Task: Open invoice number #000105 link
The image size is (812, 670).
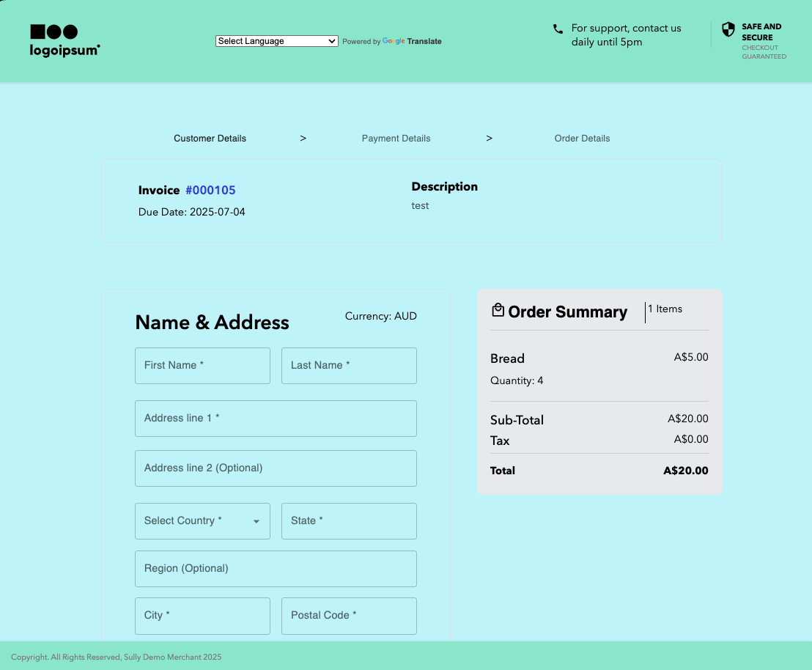Action: pos(210,191)
